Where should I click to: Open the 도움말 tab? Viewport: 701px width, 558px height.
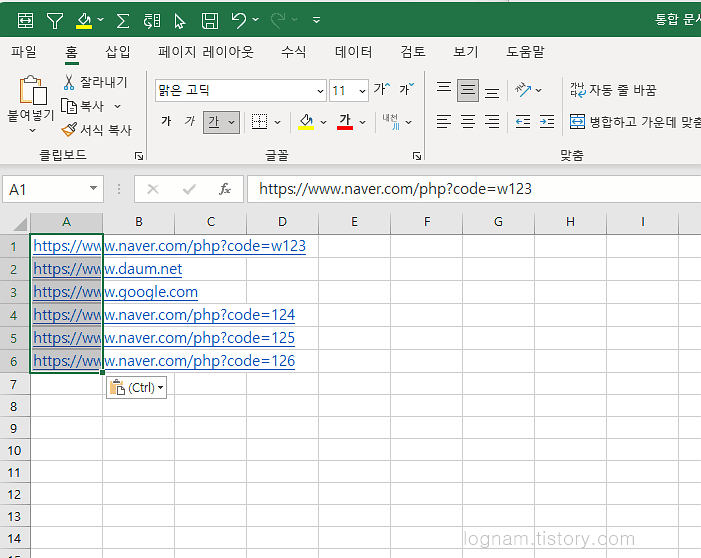(525, 52)
